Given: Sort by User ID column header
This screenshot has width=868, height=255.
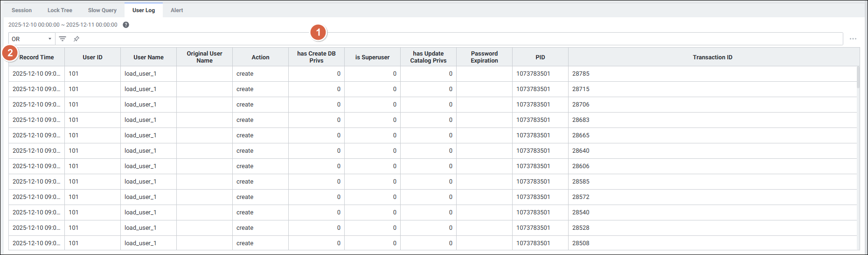Looking at the screenshot, I should 92,57.
